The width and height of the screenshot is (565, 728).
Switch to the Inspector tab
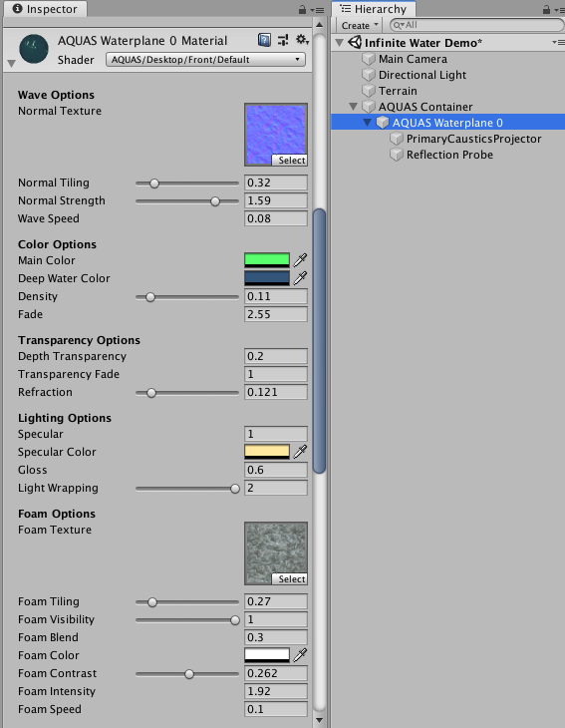(x=45, y=9)
